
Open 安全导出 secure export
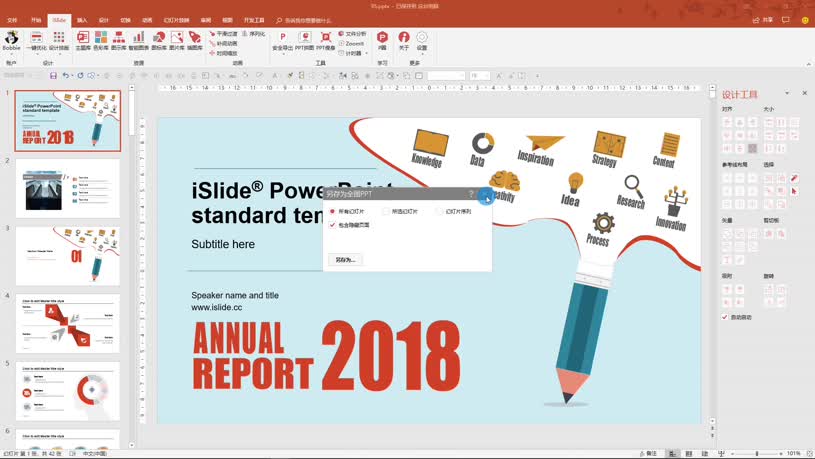tap(283, 41)
